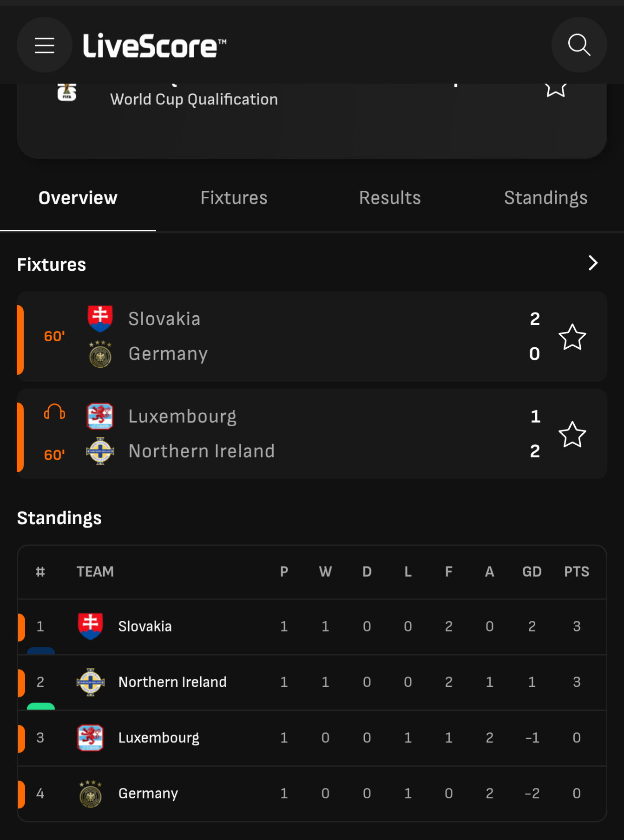Click the FIFA World Cup Qualification logo

click(67, 91)
